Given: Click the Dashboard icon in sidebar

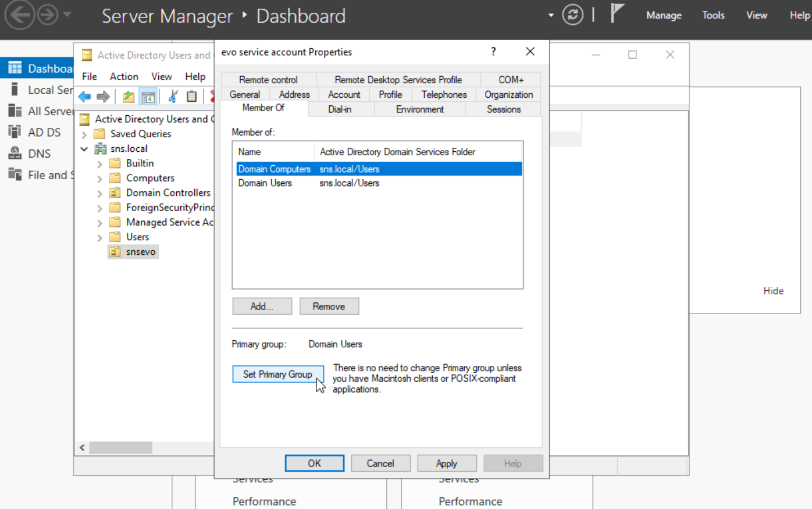Looking at the screenshot, I should [15, 68].
